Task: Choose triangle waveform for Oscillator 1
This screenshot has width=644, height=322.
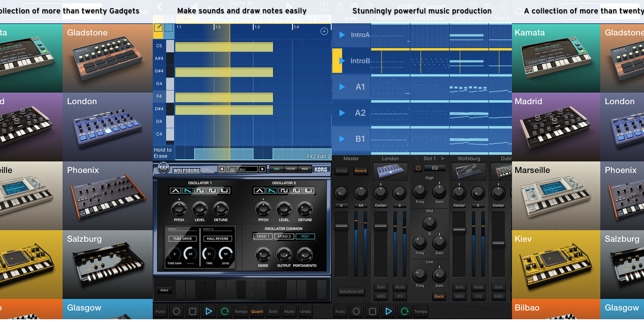Action: tap(176, 190)
